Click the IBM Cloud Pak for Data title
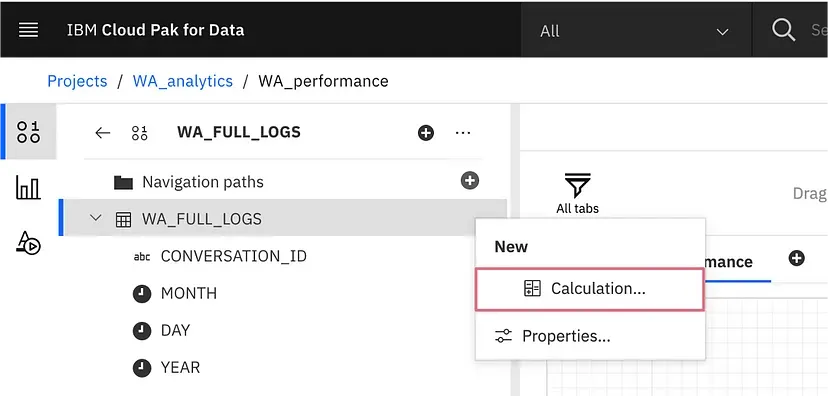The image size is (828, 396). 155,30
